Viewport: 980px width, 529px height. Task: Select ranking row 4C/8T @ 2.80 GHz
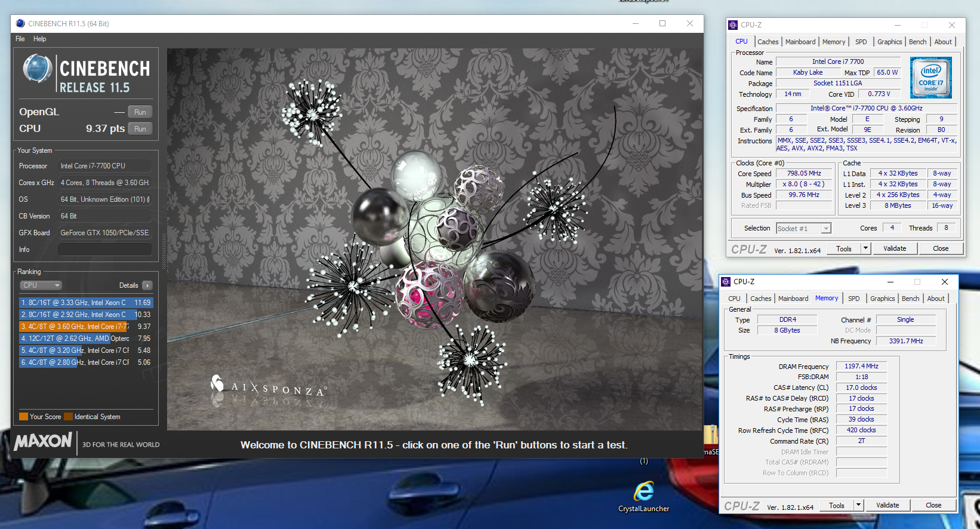coord(86,362)
